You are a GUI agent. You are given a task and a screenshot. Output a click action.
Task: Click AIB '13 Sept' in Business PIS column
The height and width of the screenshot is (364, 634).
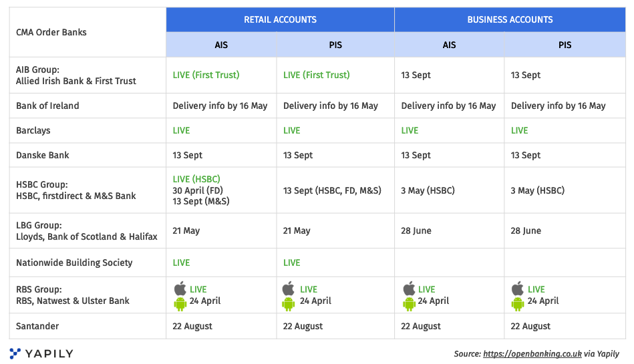(525, 75)
